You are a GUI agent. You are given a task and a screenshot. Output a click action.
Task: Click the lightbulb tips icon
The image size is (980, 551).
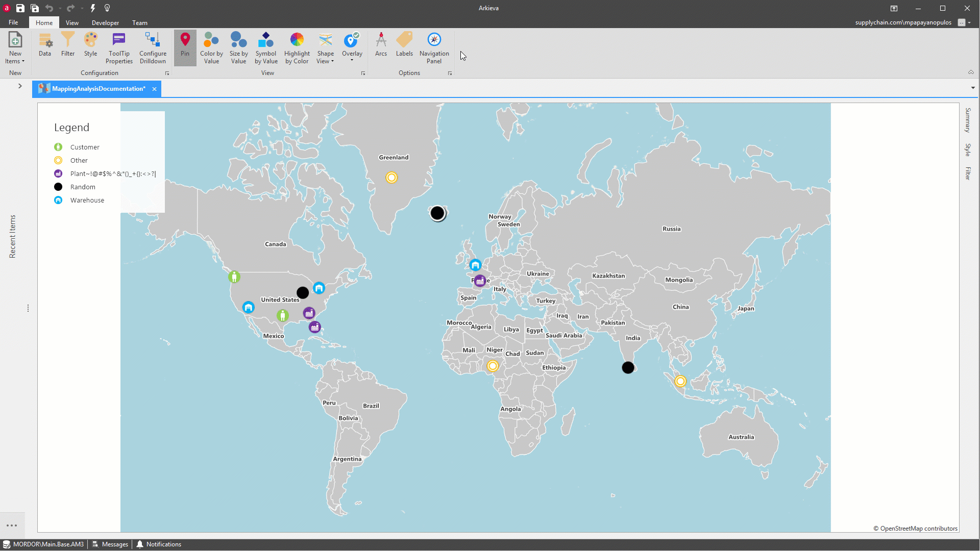pyautogui.click(x=107, y=8)
